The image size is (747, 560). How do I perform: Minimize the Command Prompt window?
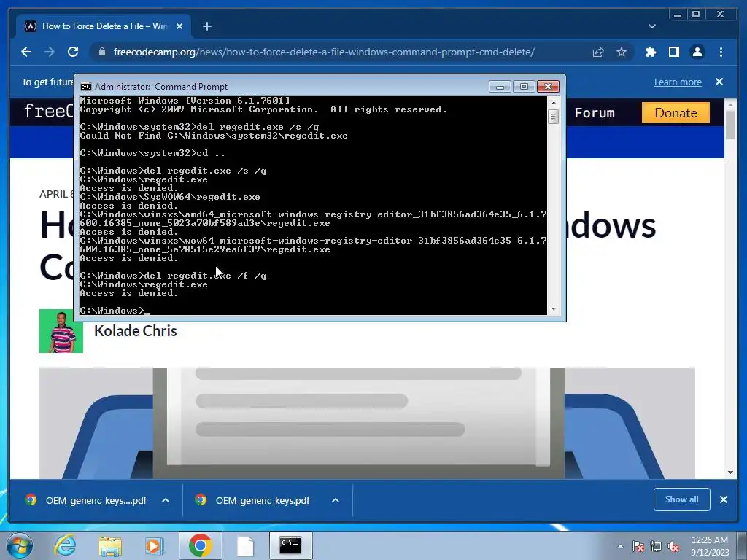pyautogui.click(x=500, y=87)
